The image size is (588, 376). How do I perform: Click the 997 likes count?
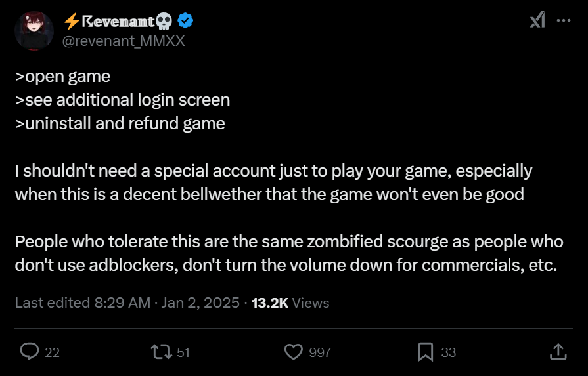pyautogui.click(x=320, y=352)
